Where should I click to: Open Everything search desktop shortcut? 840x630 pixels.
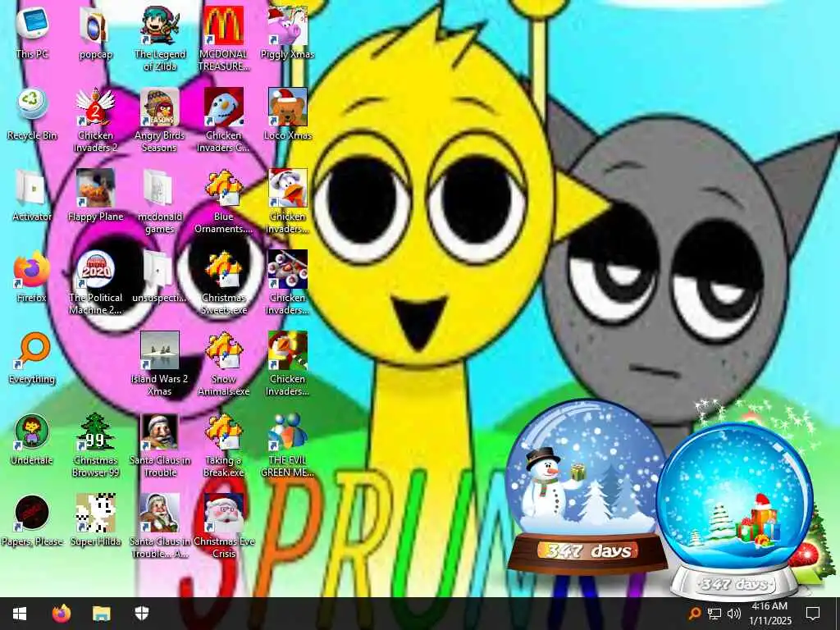pyautogui.click(x=32, y=358)
